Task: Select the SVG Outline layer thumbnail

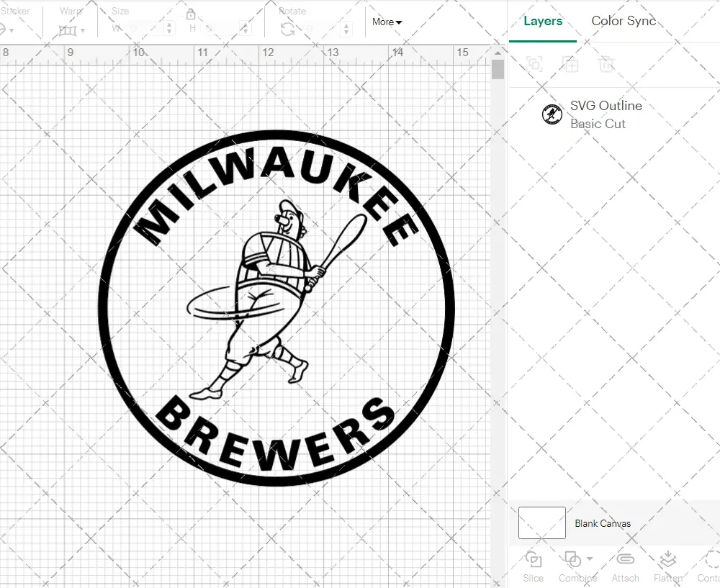Action: (x=552, y=114)
